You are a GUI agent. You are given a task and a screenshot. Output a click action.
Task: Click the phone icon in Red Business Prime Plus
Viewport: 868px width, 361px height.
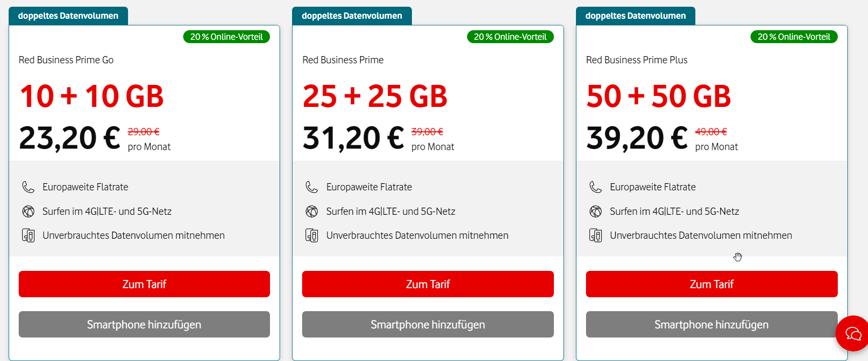(596, 187)
